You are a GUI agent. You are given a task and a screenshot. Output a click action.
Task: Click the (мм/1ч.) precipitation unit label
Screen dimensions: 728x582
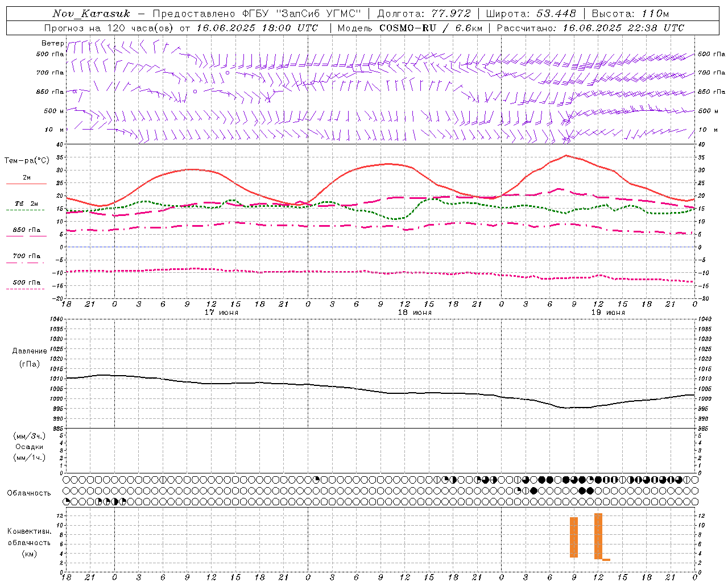pyautogui.click(x=30, y=458)
